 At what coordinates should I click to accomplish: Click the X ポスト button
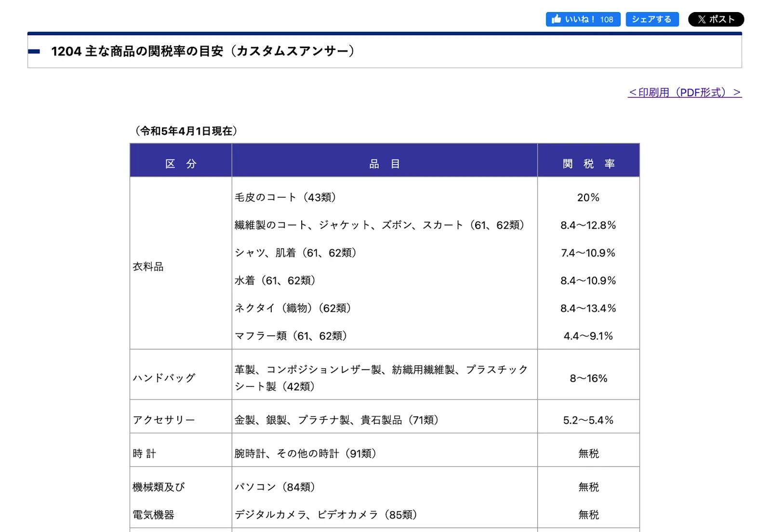tap(716, 19)
